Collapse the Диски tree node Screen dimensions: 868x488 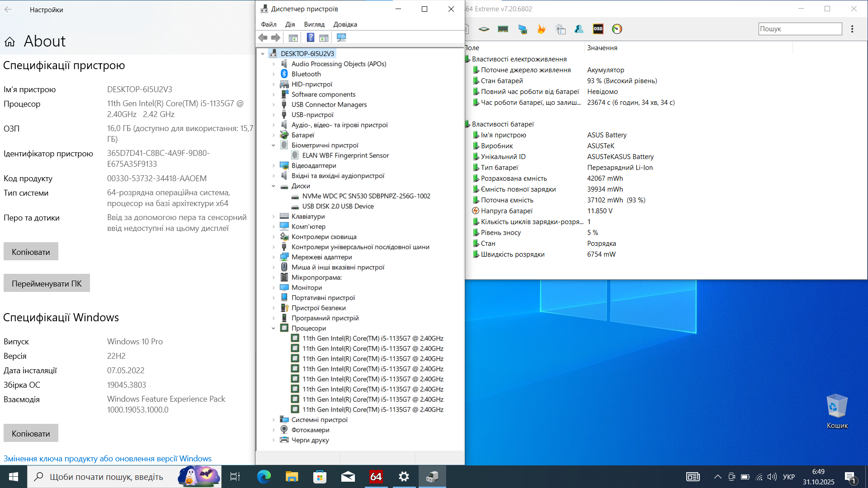(x=274, y=186)
